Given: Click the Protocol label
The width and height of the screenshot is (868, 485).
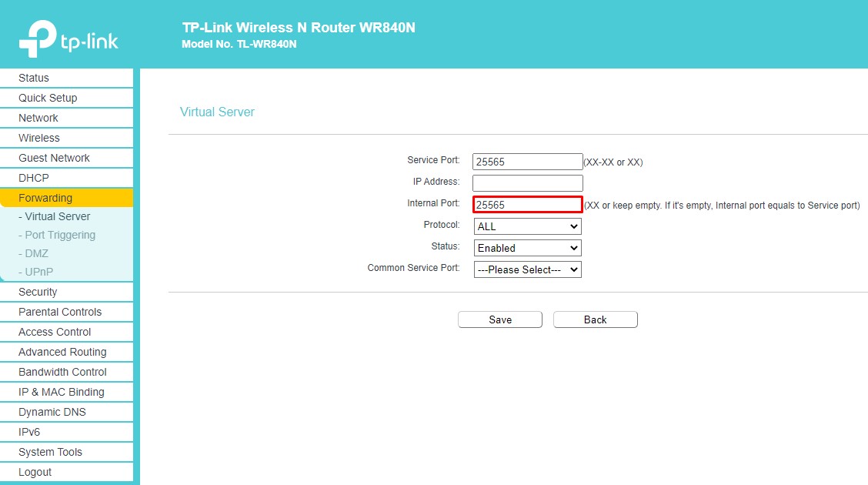Looking at the screenshot, I should [x=442, y=225].
